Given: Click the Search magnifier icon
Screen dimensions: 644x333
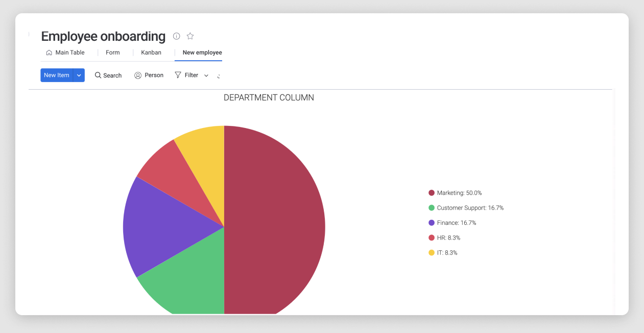Looking at the screenshot, I should tap(98, 75).
